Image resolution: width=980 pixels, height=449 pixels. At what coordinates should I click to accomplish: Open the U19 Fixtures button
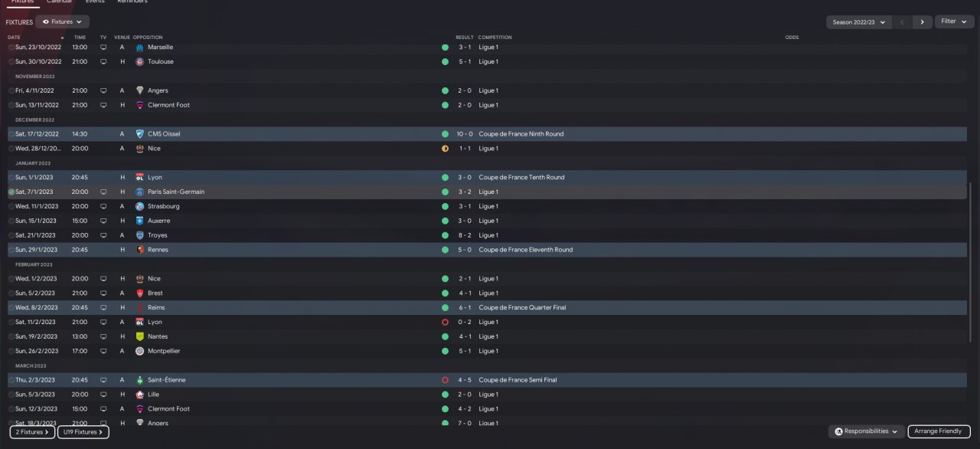(83, 432)
